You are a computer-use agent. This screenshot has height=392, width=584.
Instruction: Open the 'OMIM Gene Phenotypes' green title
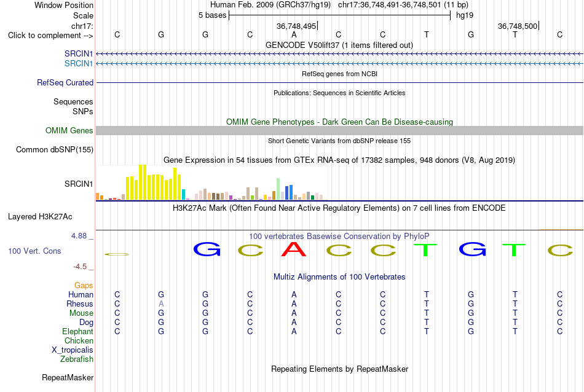(x=339, y=122)
